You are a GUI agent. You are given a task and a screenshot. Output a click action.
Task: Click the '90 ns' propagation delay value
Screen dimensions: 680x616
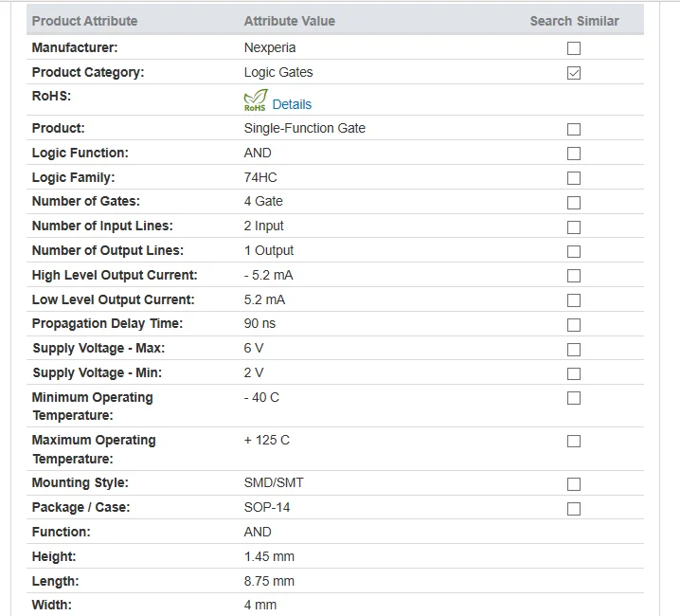click(x=259, y=323)
